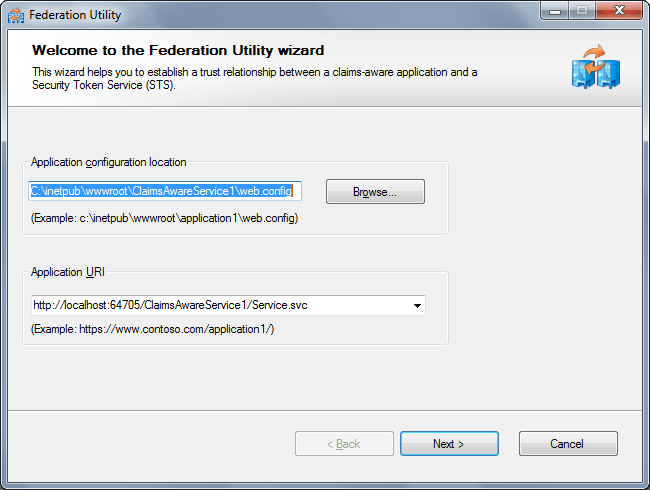Screen dimensions: 650x490
Task: Click the maximize button in title bar
Action: pos(580,13)
